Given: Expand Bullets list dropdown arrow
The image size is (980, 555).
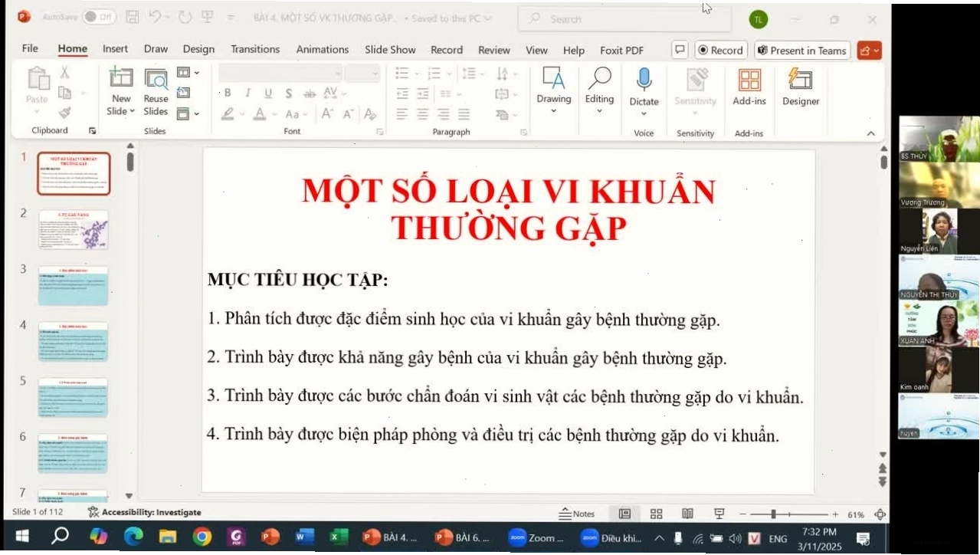Looking at the screenshot, I should pyautogui.click(x=418, y=74).
